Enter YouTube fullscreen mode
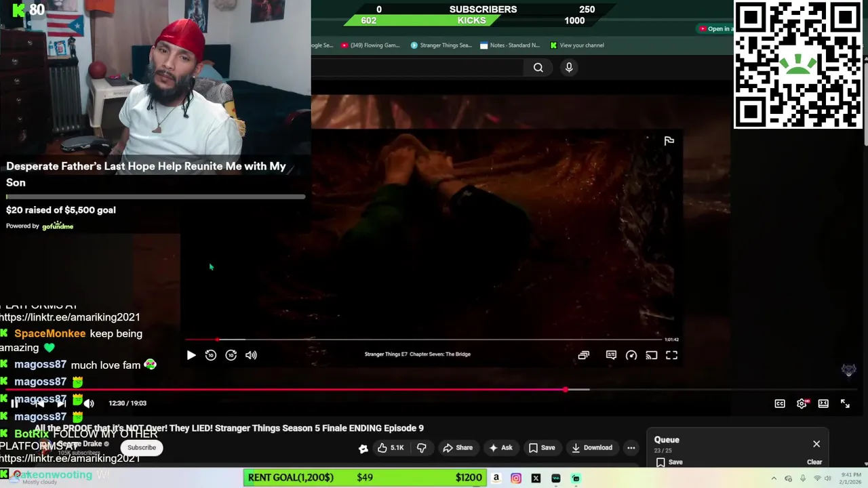The width and height of the screenshot is (868, 488). tap(845, 403)
